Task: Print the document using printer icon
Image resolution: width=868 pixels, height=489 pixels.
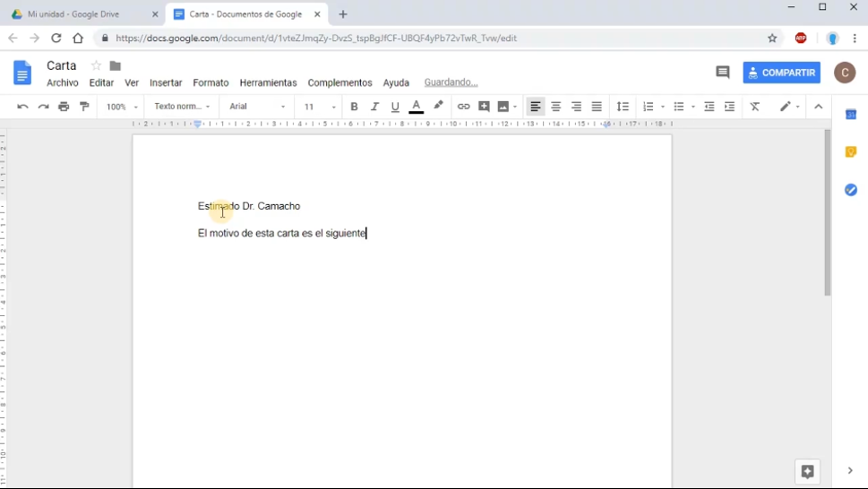Action: [64, 107]
